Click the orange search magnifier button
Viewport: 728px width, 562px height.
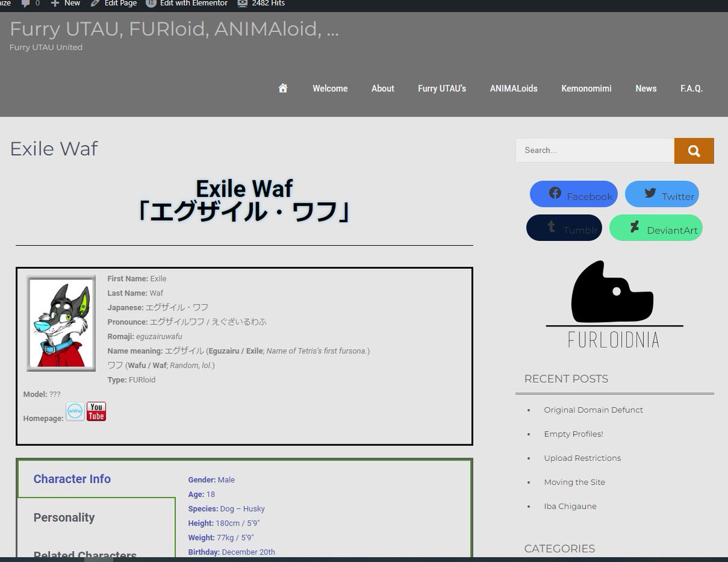(x=694, y=151)
